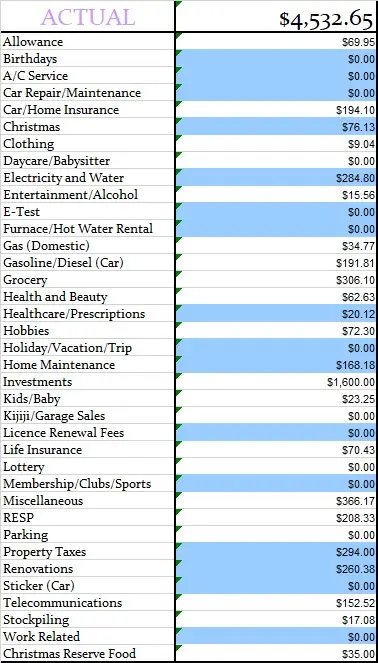Select the Life Insurance label

point(88,449)
